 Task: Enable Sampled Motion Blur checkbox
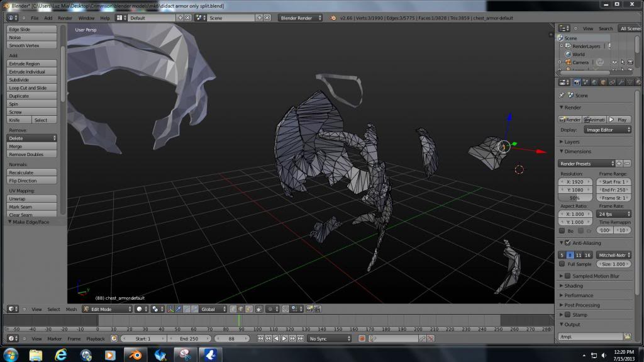567,276
